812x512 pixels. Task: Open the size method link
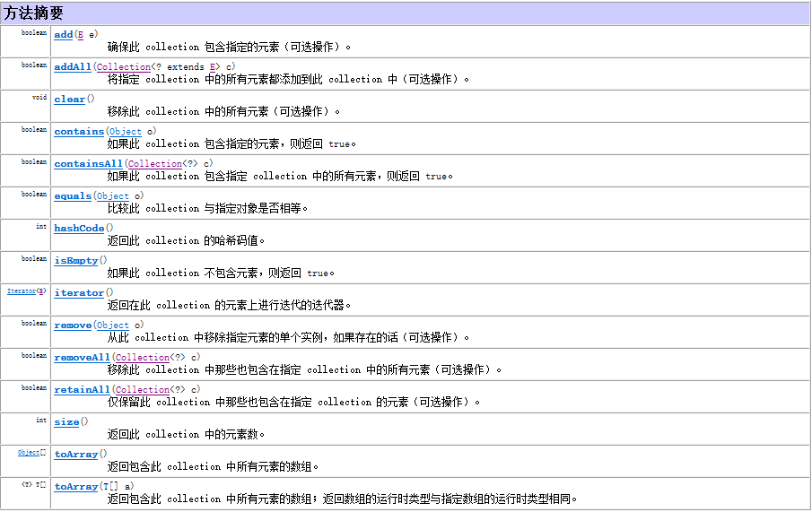(66, 422)
